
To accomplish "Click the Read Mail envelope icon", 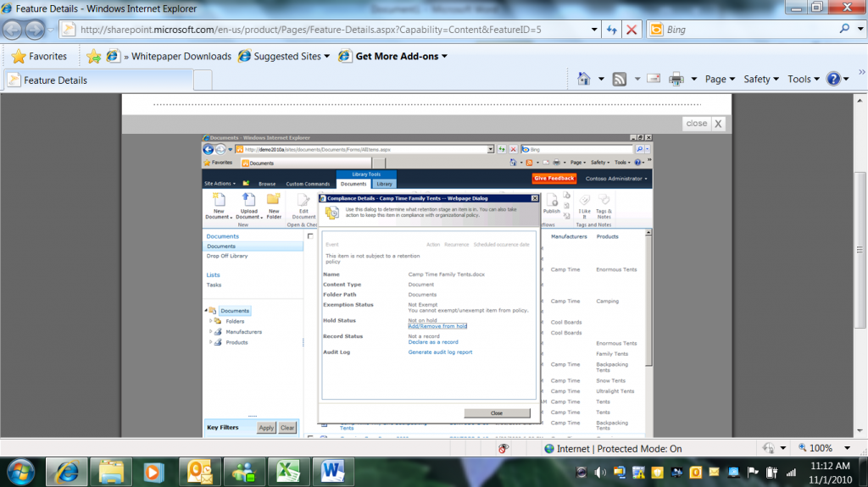I will (x=654, y=79).
